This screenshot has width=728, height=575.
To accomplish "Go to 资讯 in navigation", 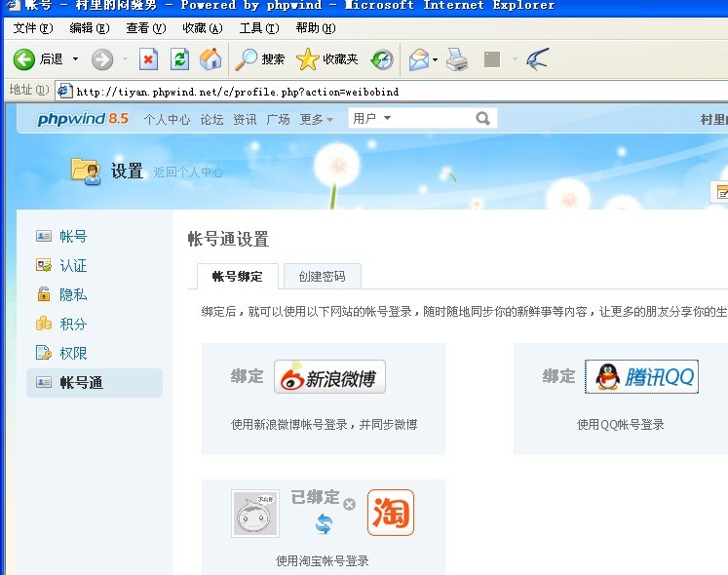I will (x=245, y=119).
